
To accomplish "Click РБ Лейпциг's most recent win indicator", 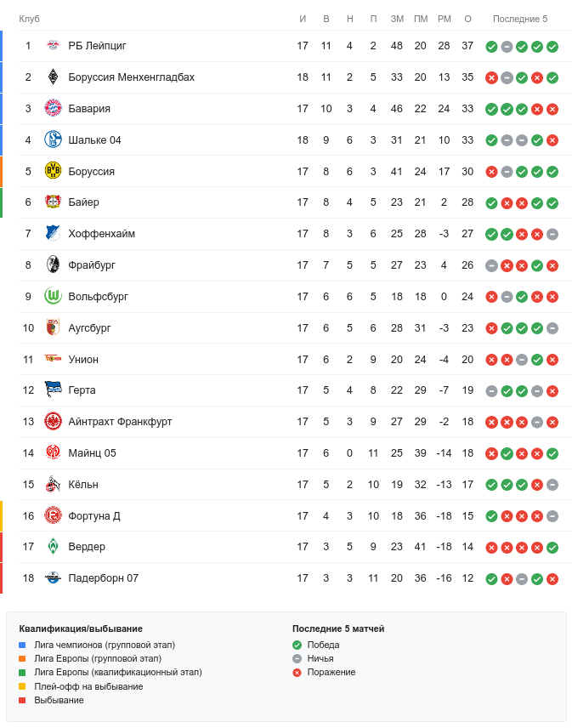I will pos(552,47).
